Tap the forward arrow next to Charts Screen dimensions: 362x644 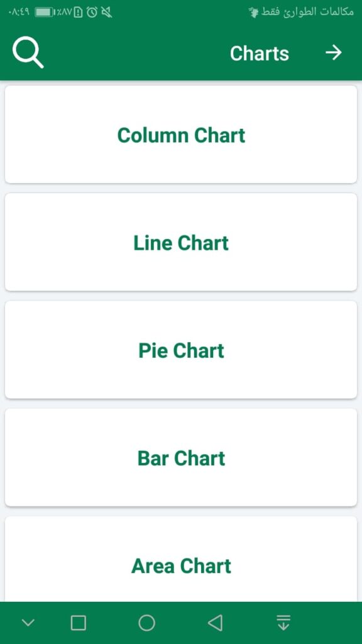334,53
